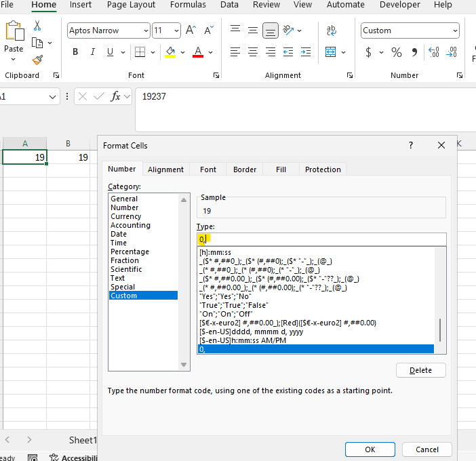Open Alignment settings dialog launcher
The height and width of the screenshot is (461, 476).
[350, 75]
